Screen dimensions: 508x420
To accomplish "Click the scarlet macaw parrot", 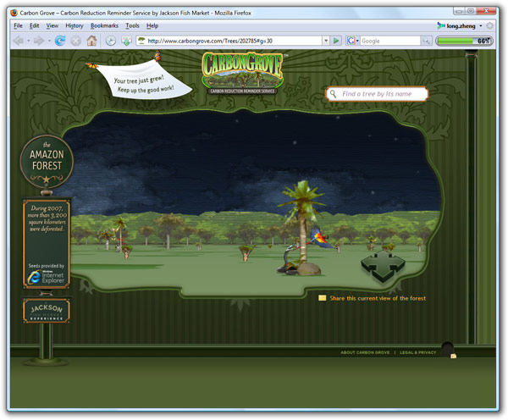I will click(320, 238).
